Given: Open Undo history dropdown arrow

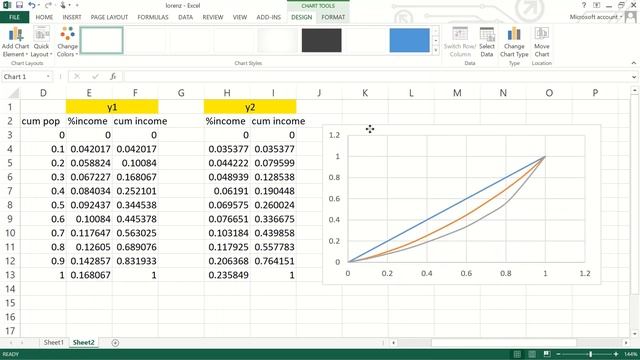Looking at the screenshot, I should (x=38, y=5).
